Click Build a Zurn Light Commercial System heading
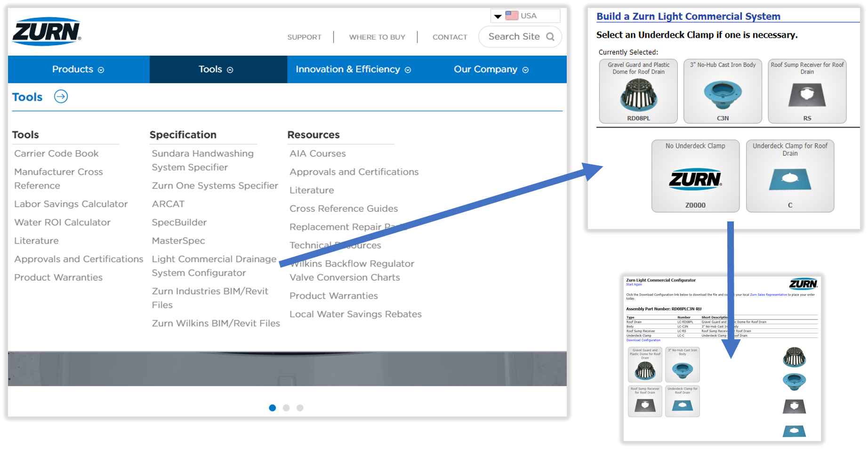Viewport: 868px width, 449px height. click(x=688, y=16)
